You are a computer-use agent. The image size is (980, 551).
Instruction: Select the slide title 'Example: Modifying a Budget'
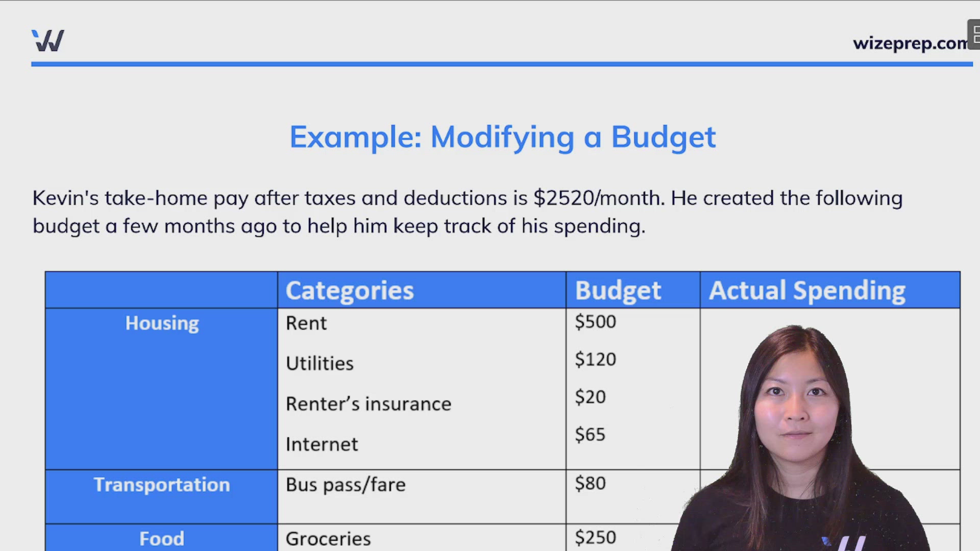click(503, 137)
